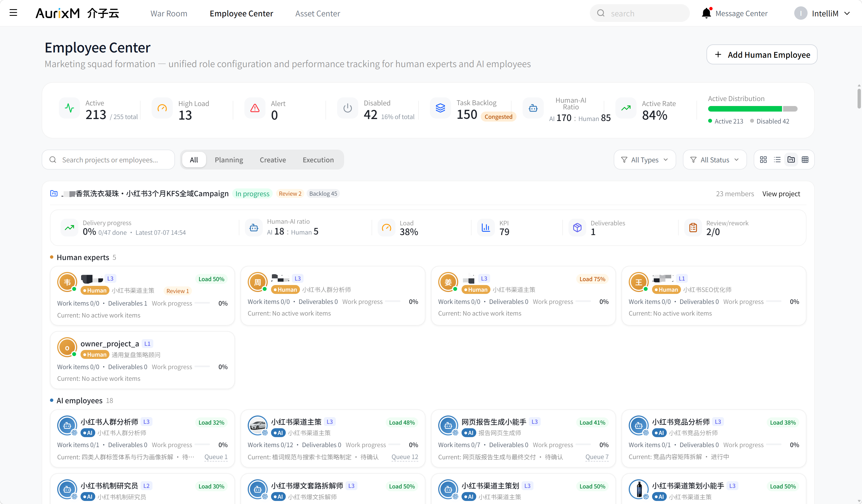This screenshot has width=862, height=504.
Task: Click the View project link
Action: coord(781,194)
